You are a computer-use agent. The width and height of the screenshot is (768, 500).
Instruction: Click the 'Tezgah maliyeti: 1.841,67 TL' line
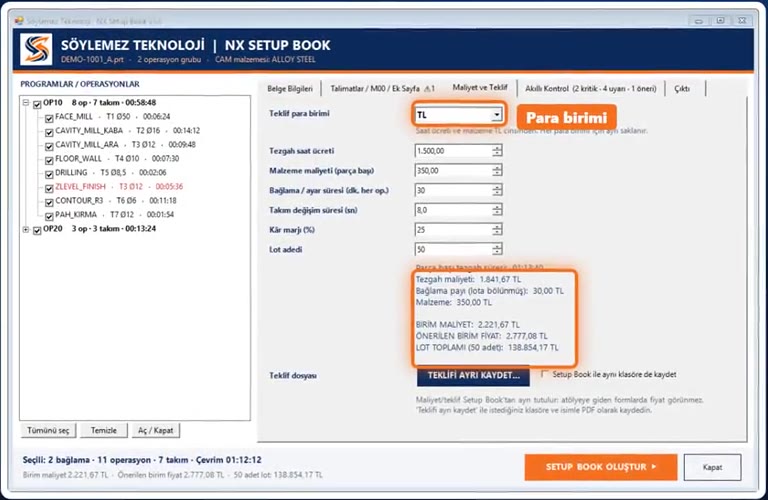469,280
